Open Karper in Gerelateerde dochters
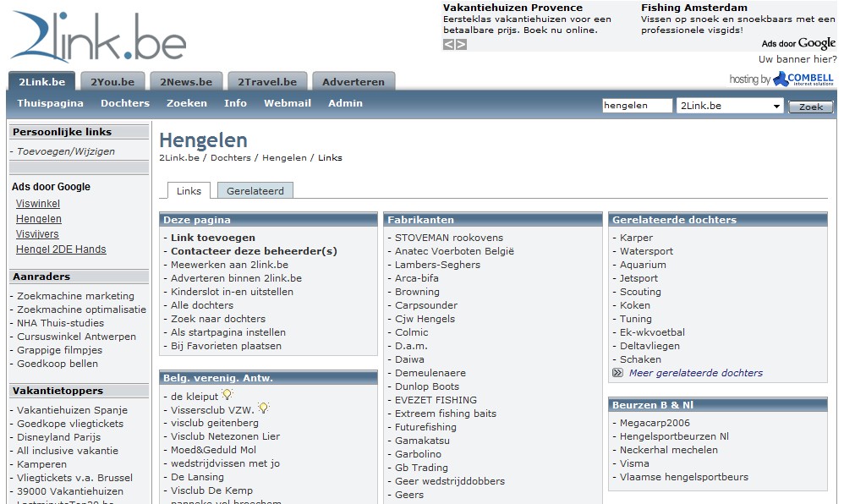 (x=636, y=238)
